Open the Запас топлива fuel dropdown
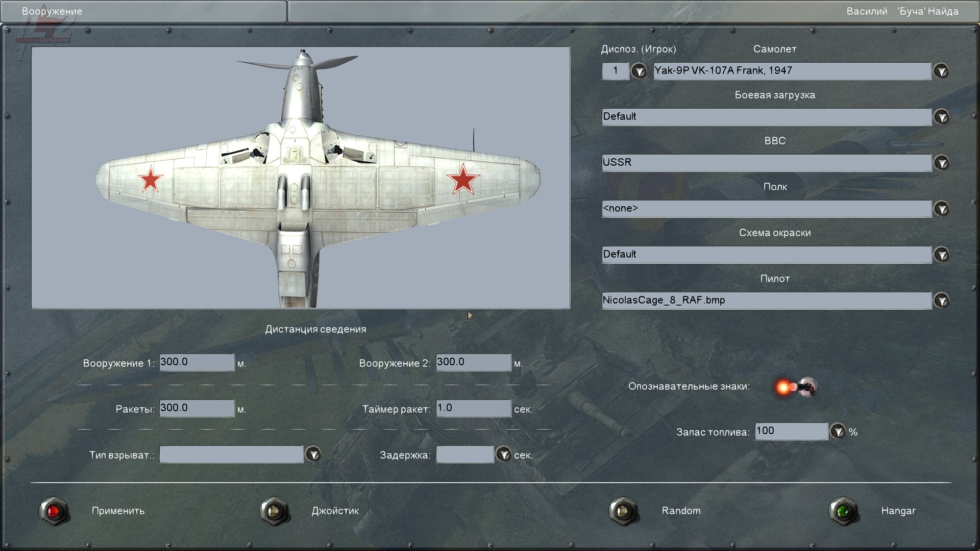The image size is (980, 551). point(838,432)
